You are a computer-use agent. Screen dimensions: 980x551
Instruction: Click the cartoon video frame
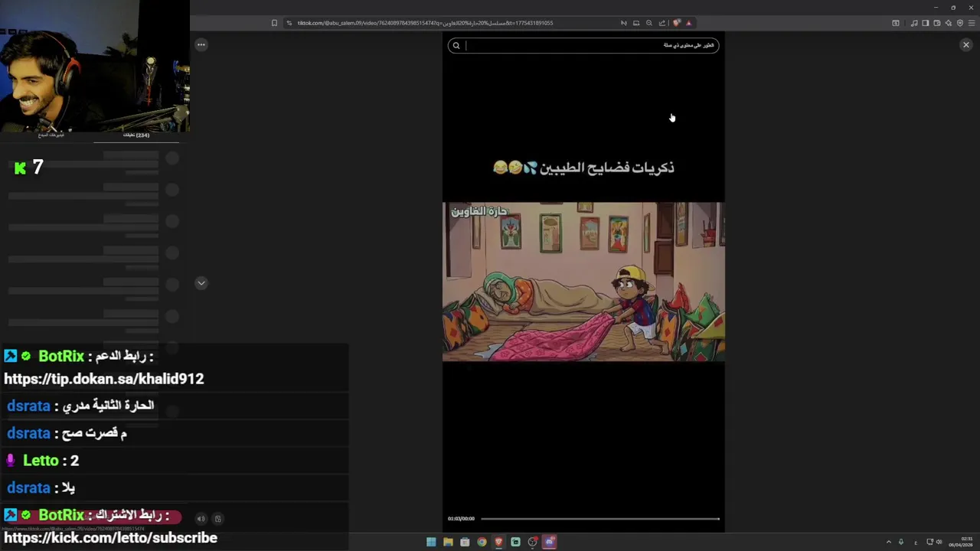(x=583, y=282)
